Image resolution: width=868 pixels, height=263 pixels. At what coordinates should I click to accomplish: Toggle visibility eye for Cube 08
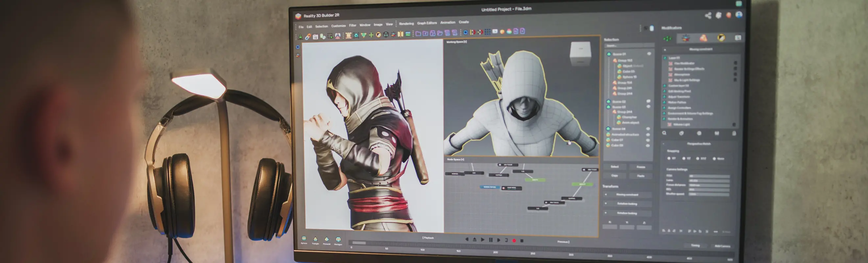[x=648, y=146]
